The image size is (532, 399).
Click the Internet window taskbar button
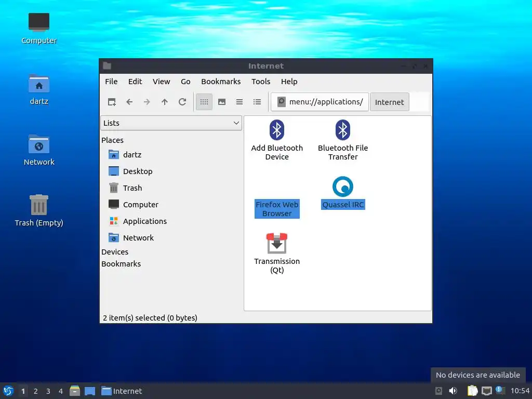point(122,391)
